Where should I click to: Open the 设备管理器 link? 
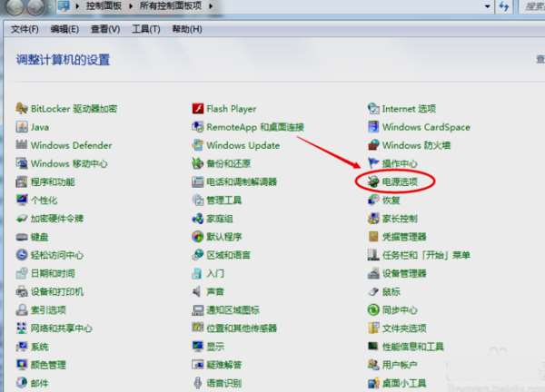(x=404, y=273)
